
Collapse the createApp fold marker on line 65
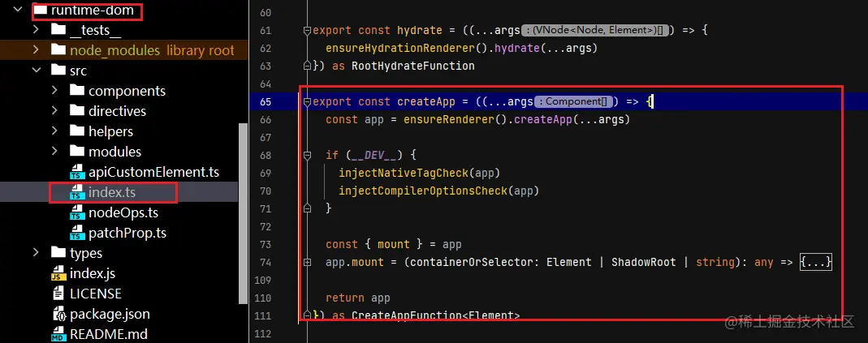point(307,102)
